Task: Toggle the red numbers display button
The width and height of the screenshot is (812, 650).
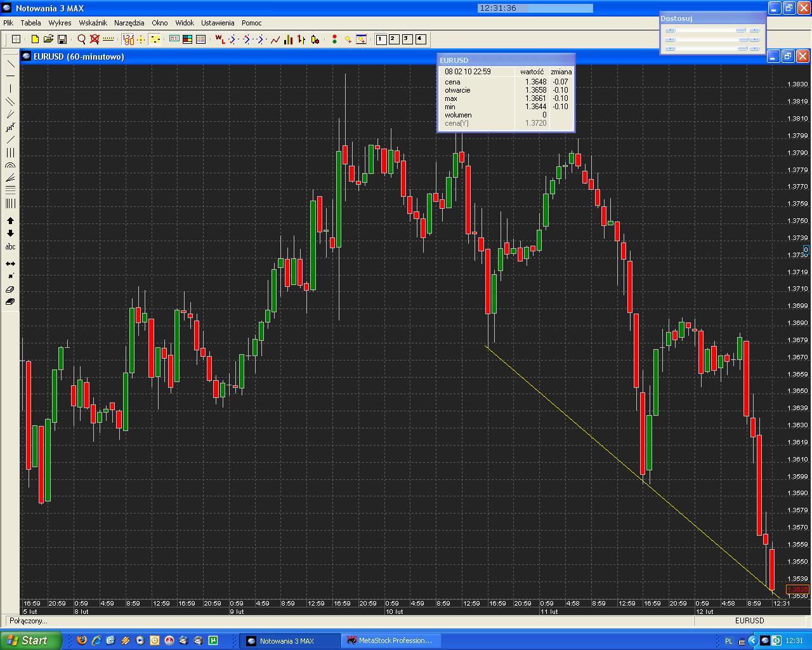Action: (x=128, y=39)
